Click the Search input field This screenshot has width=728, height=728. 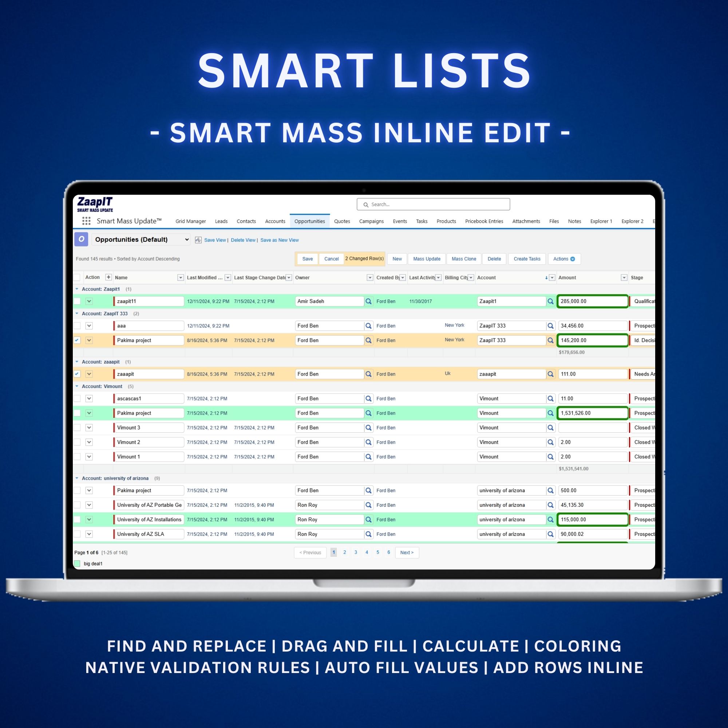tap(433, 204)
